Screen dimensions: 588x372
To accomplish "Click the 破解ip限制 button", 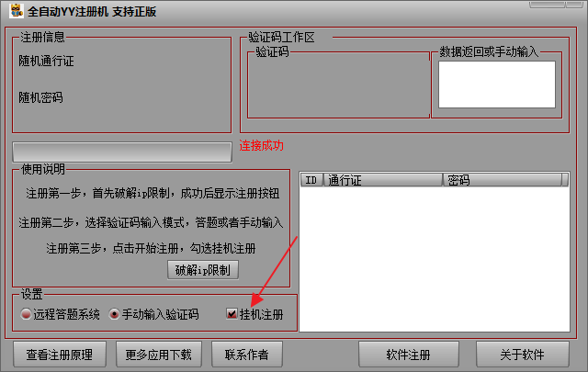I will coord(203,270).
